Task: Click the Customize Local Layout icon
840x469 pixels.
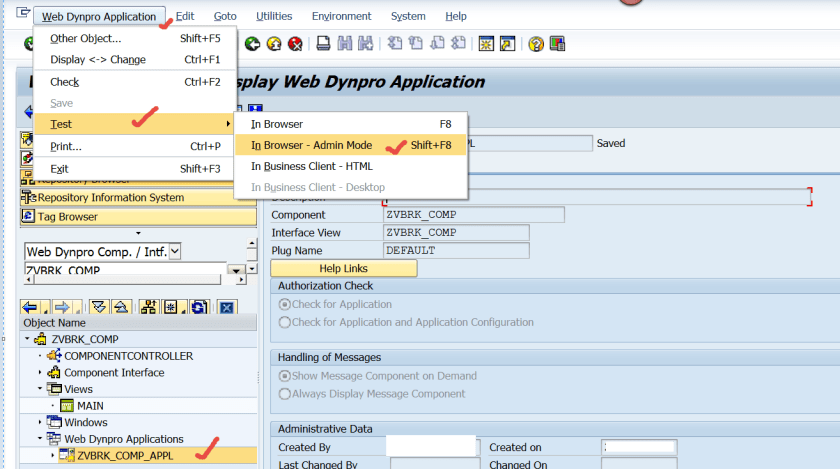Action: tap(557, 44)
